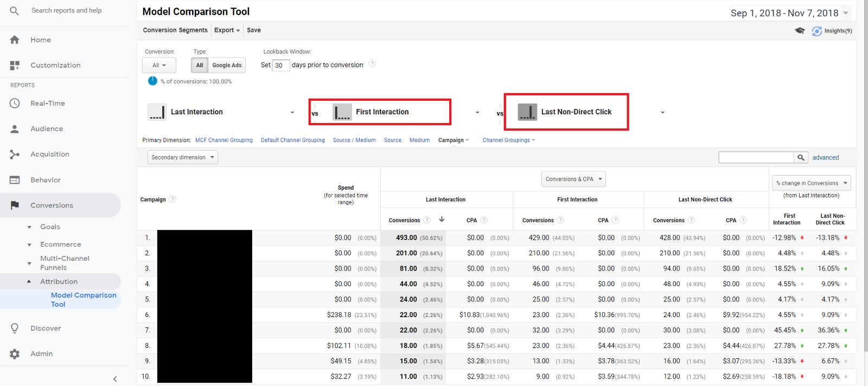This screenshot has height=386, width=868.
Task: Click the Save button
Action: coord(253,30)
